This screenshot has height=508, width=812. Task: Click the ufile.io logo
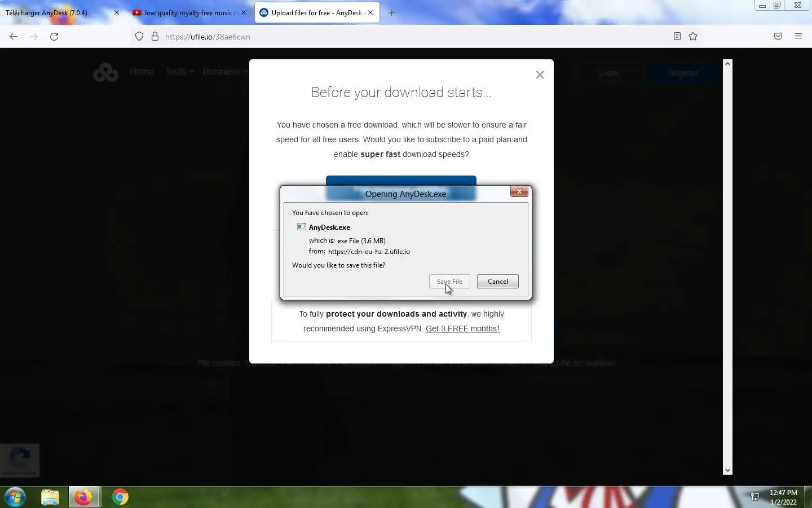pos(105,72)
